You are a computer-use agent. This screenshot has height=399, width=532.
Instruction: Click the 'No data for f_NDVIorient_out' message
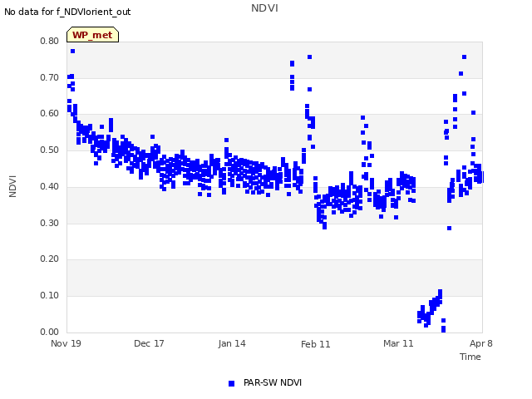67,12
